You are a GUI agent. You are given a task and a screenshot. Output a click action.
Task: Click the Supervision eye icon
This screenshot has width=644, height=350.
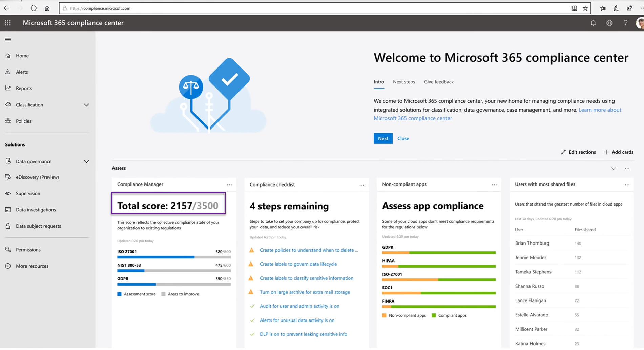[8, 193]
